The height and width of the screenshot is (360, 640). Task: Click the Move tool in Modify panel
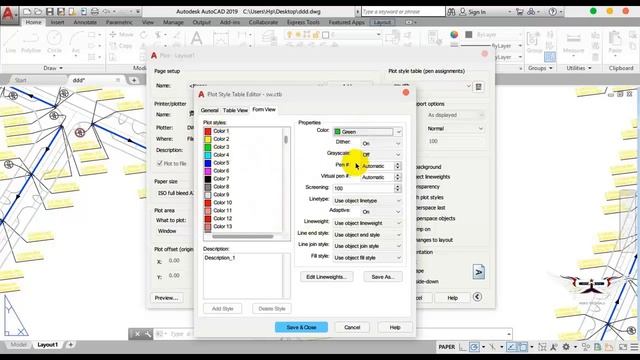[x=121, y=35]
